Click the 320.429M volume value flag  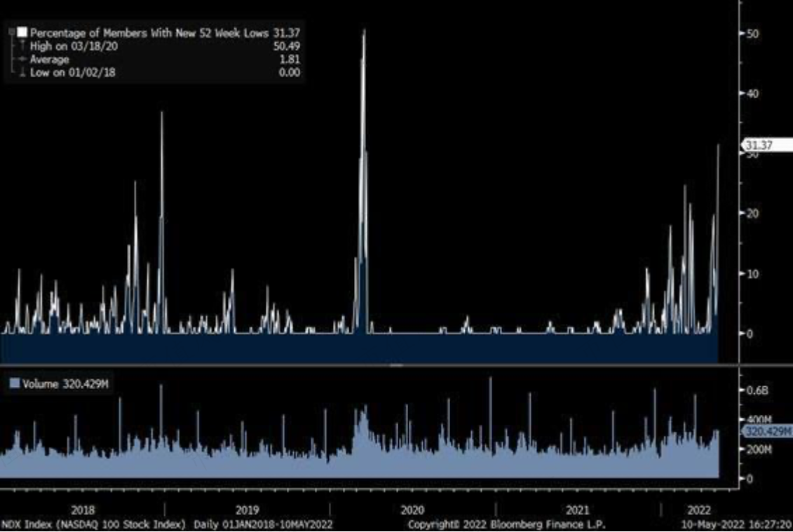tap(767, 431)
